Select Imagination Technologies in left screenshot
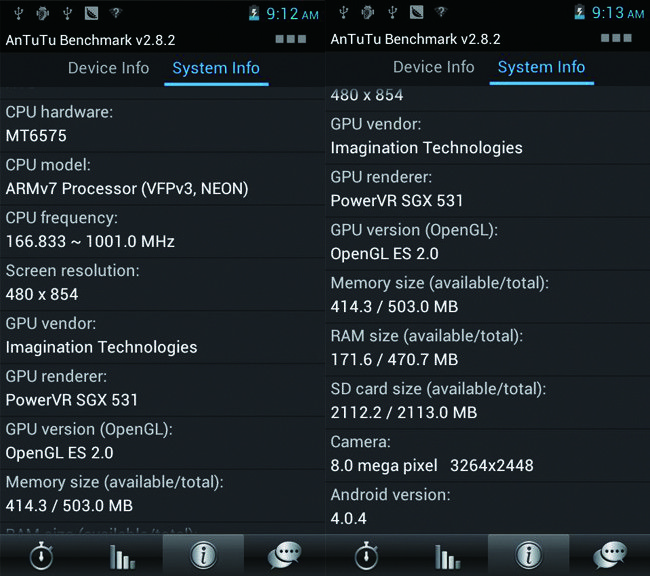The width and height of the screenshot is (650, 576). pyautogui.click(x=101, y=348)
